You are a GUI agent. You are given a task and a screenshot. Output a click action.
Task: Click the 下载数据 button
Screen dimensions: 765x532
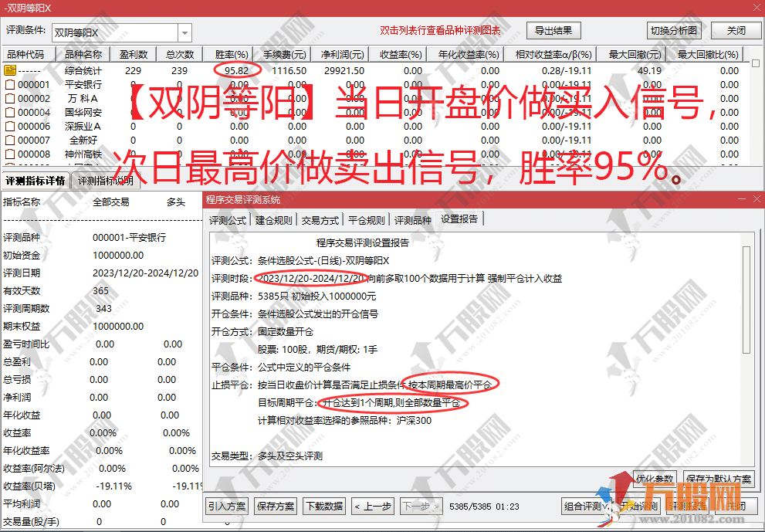tap(324, 506)
